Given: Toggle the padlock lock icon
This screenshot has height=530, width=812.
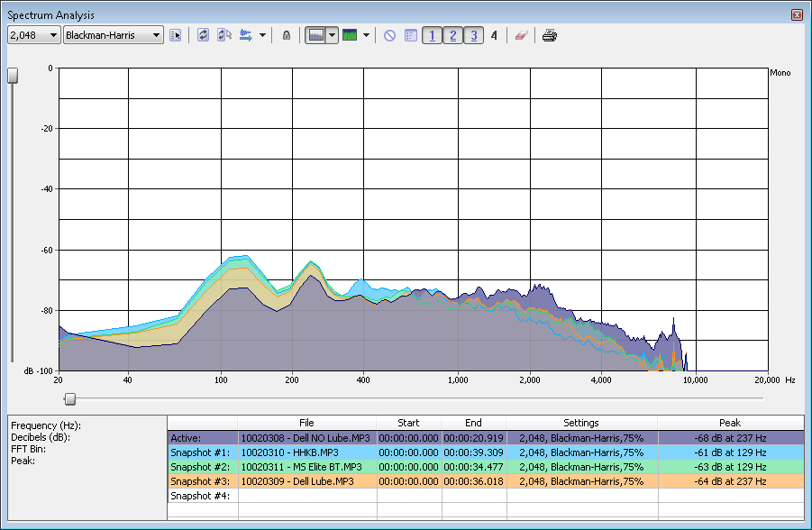Looking at the screenshot, I should click(287, 35).
